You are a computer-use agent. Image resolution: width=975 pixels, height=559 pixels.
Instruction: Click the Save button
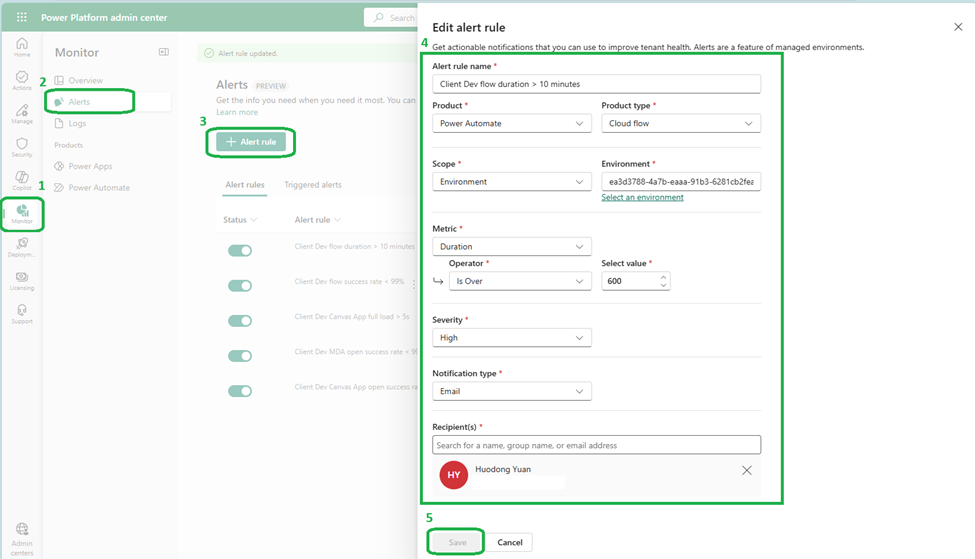pos(457,542)
